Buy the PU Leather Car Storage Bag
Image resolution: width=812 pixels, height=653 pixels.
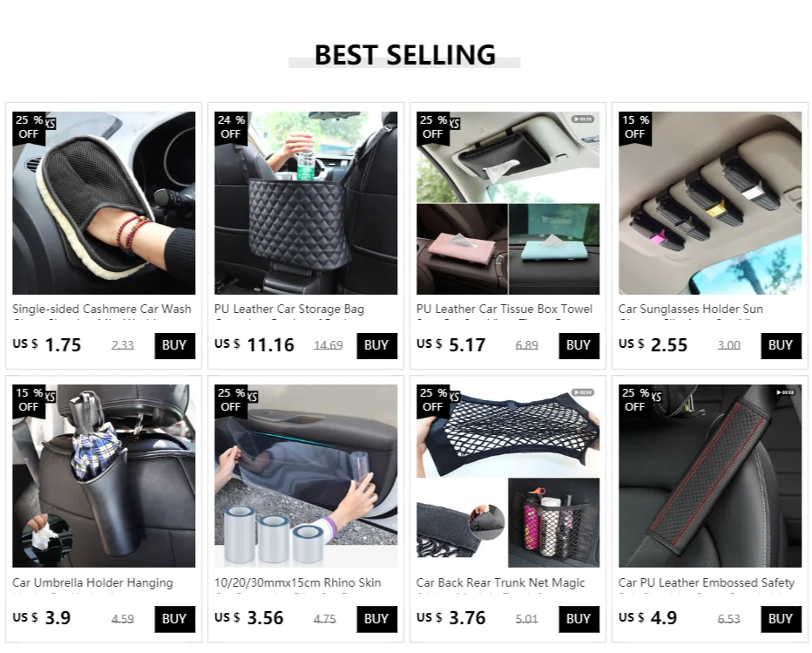pyautogui.click(x=376, y=345)
